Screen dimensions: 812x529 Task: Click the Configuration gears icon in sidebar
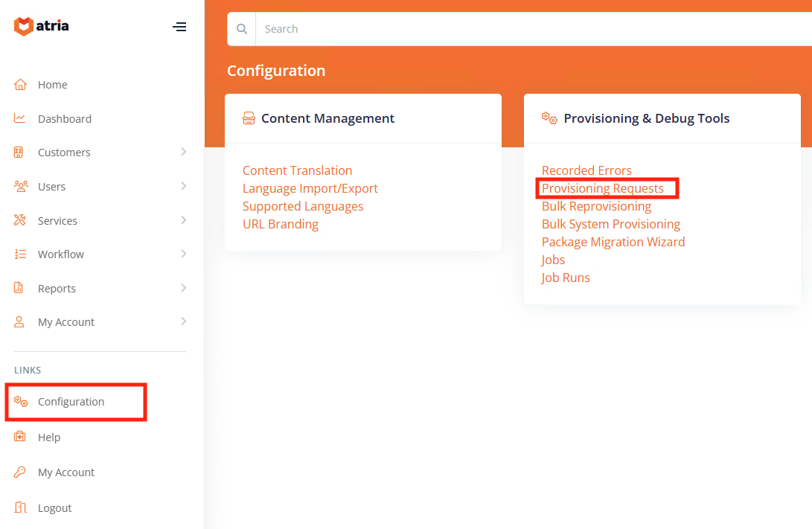21,402
